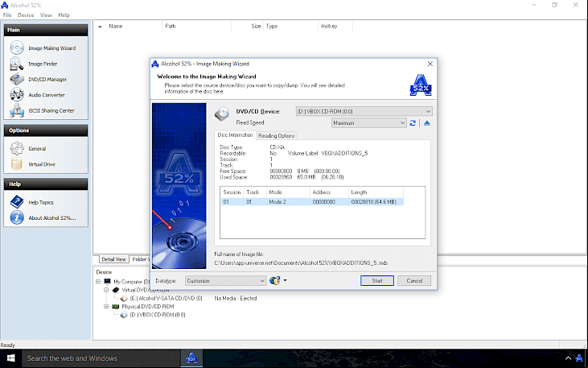Launch Image Finder from the sidebar

[17, 64]
